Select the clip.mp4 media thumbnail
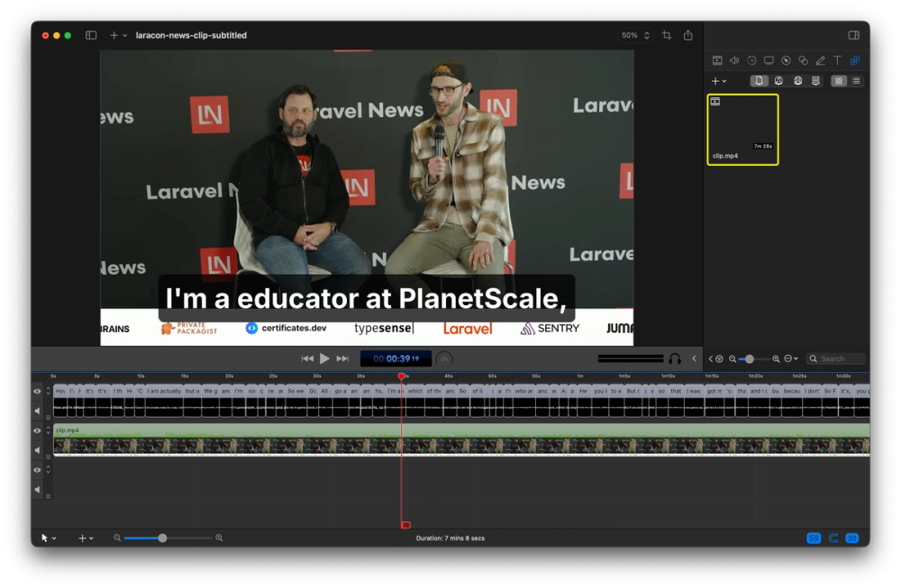This screenshot has height=588, width=901. 742,129
